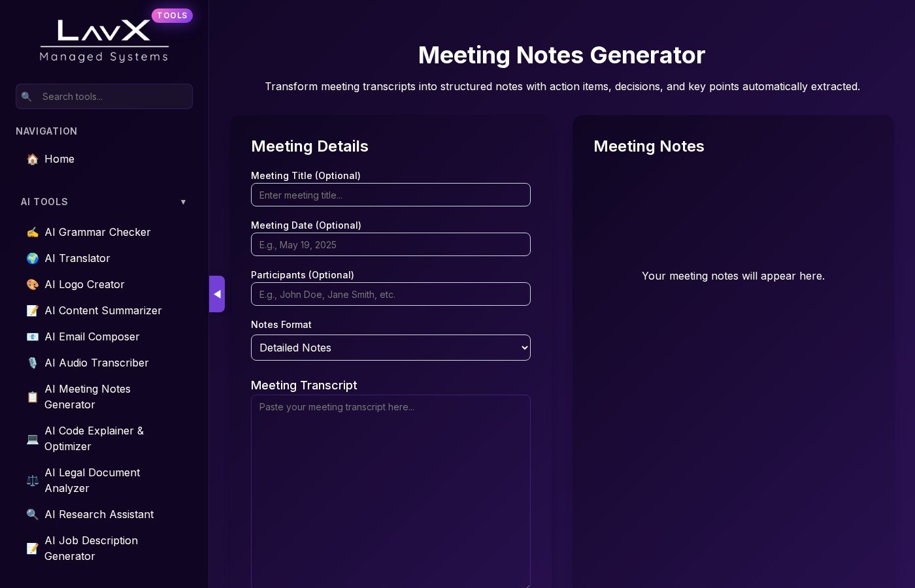The image size is (915, 588).
Task: Collapse the AI Tools section arrow
Action: tap(183, 202)
